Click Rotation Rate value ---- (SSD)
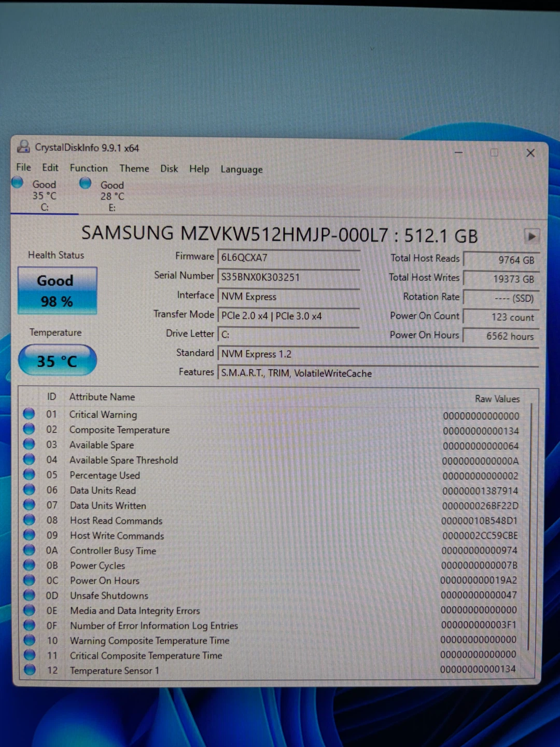The height and width of the screenshot is (747, 560). [501, 298]
